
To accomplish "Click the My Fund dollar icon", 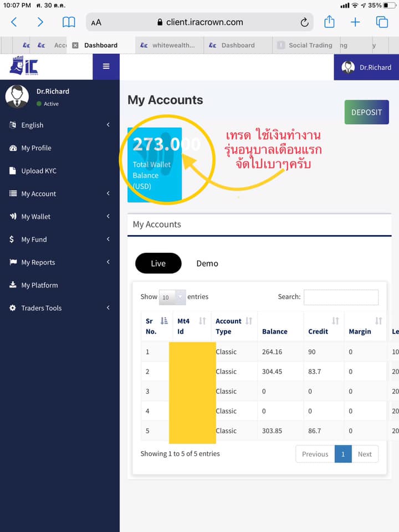I will [x=12, y=239].
